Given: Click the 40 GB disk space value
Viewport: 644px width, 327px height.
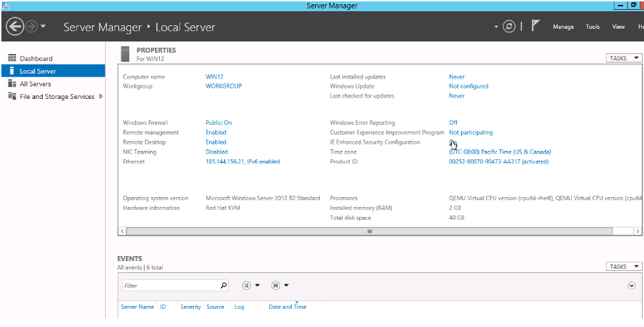Looking at the screenshot, I should tap(457, 218).
